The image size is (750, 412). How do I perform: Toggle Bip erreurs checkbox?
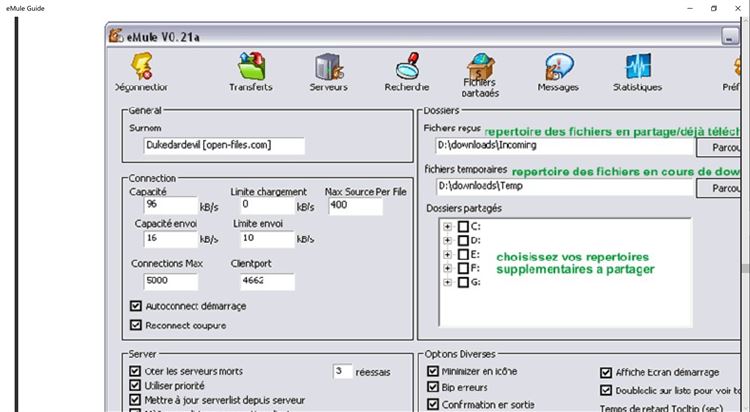pos(433,387)
